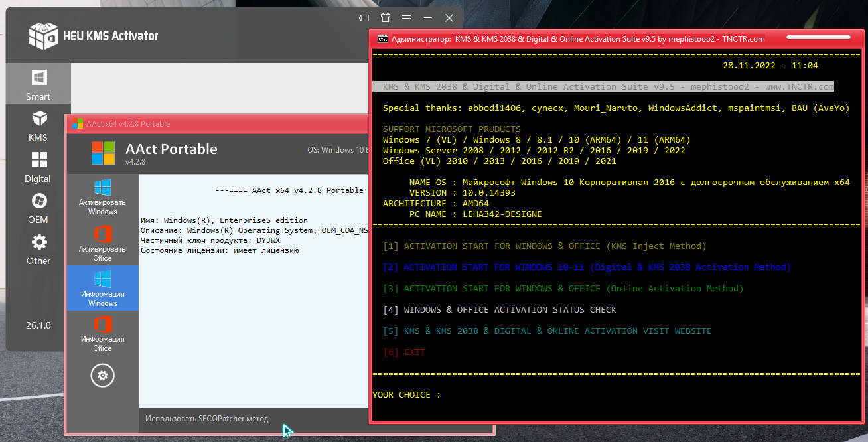Viewport: 868px width, 442px height.
Task: Click the 'Использовать SECOPatcher метод' status text
Action: (207, 419)
